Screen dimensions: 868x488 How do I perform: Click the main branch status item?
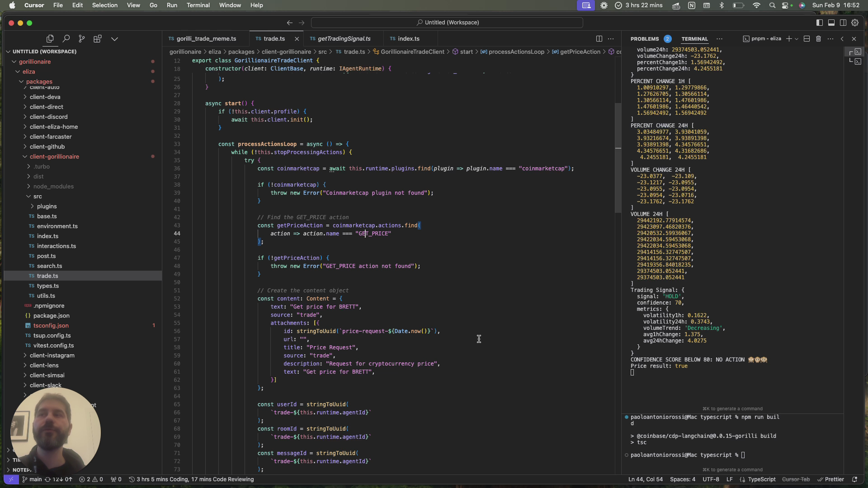[x=32, y=479]
